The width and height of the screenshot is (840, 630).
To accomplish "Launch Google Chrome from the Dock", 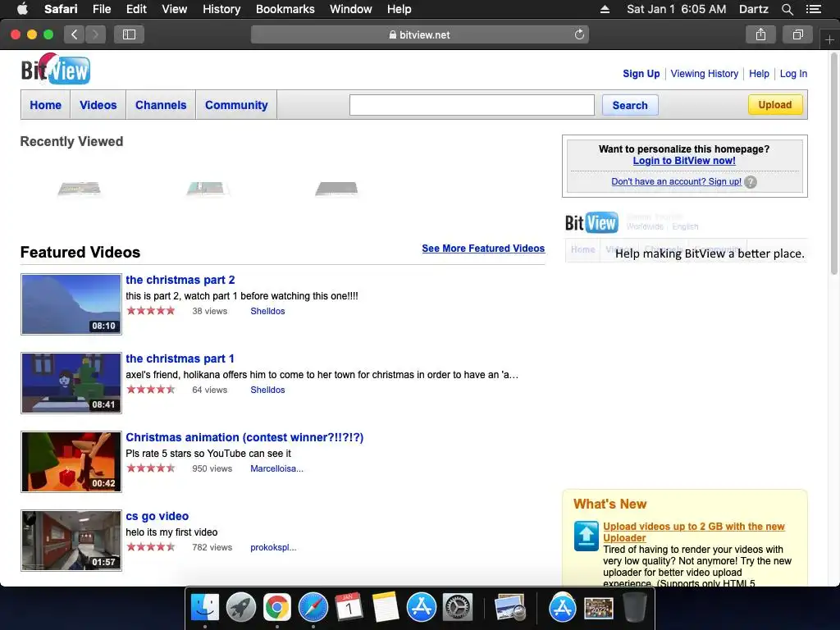I will [277, 608].
